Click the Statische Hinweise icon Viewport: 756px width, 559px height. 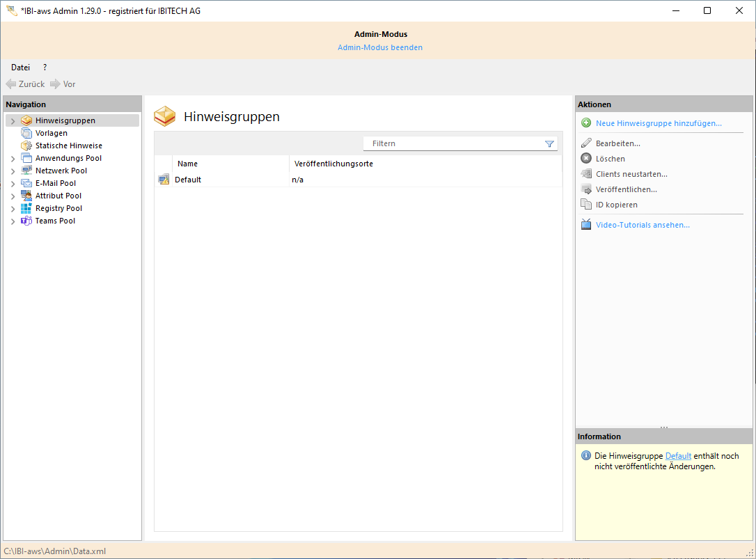[26, 145]
